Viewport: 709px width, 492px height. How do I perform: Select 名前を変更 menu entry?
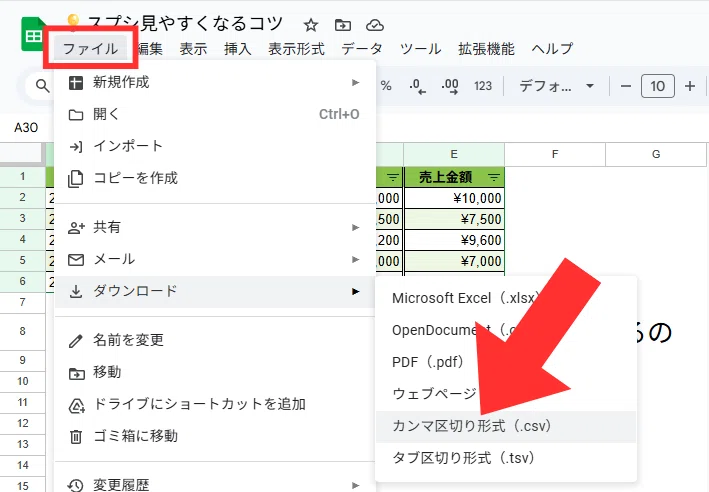pos(215,340)
